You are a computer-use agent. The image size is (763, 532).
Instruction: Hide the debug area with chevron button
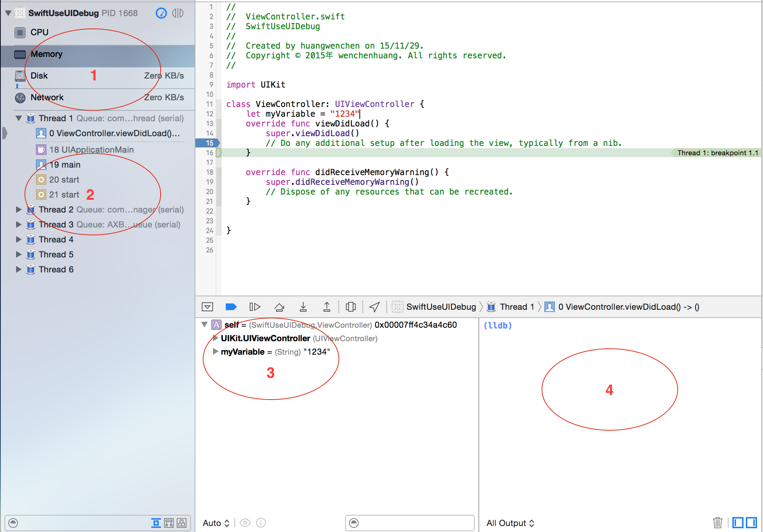click(x=207, y=307)
